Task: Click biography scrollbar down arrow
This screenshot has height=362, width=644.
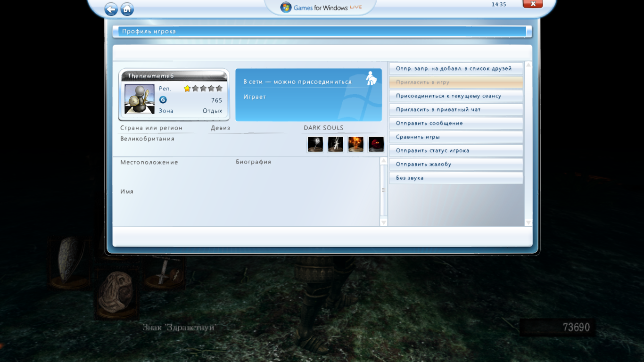Action: pyautogui.click(x=383, y=222)
